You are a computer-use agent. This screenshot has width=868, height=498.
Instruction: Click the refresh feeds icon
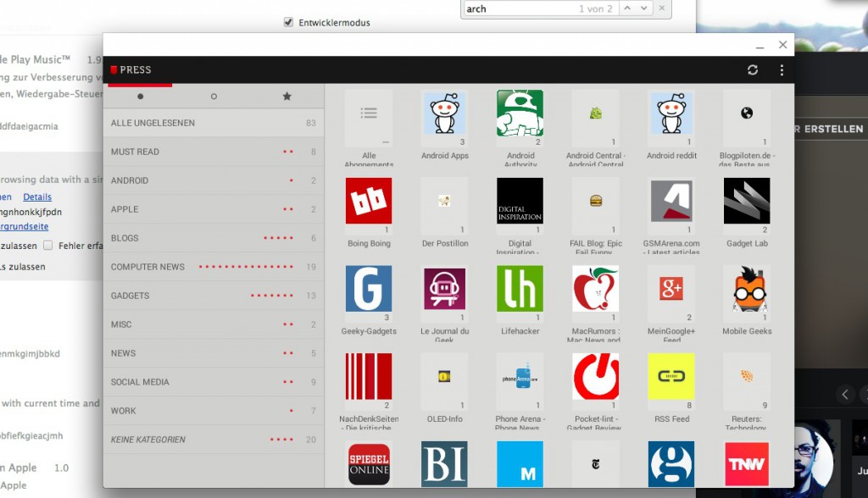(753, 70)
